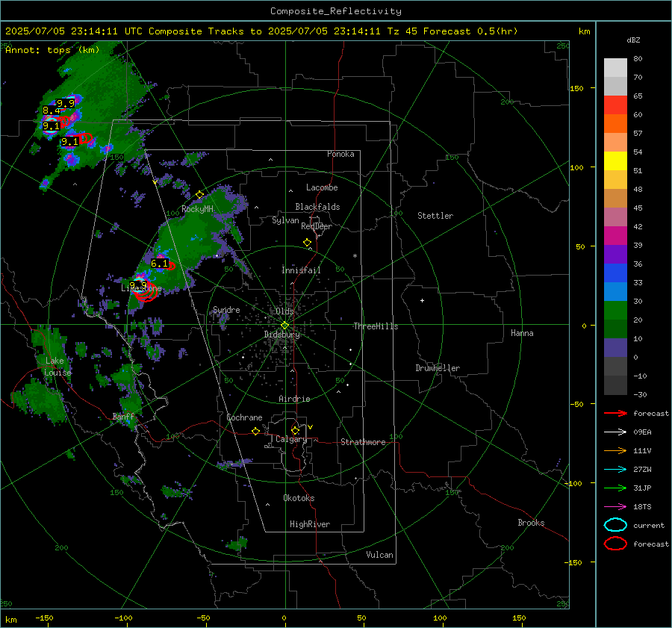Click the Calgary city label
The height and width of the screenshot is (628, 672).
tap(291, 439)
